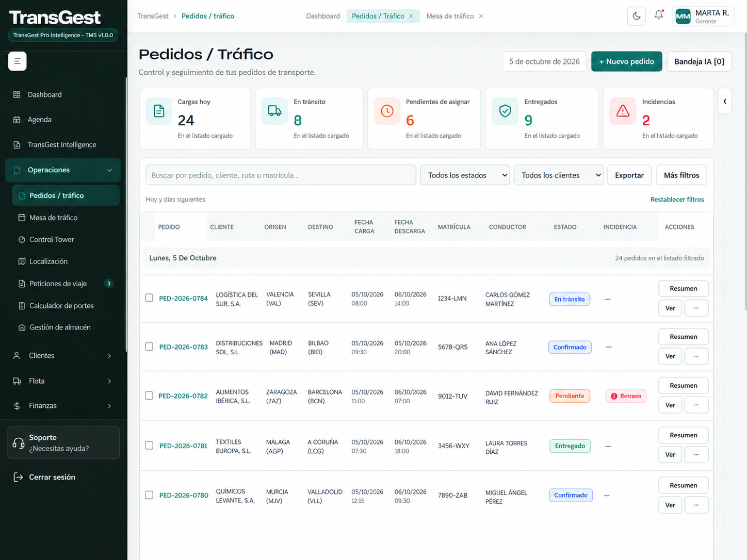Click the Agenda calendar icon
Viewport: 747px width, 560px height.
point(17,120)
